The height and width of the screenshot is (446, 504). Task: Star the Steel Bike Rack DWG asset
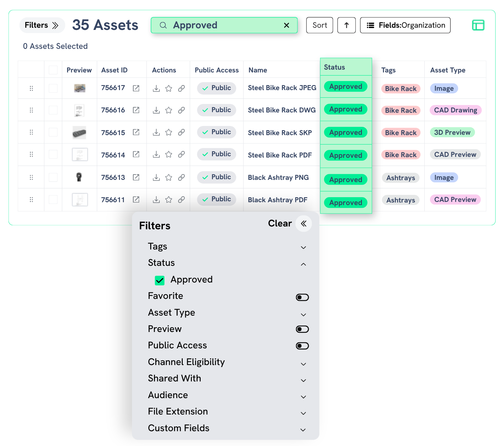[169, 110]
